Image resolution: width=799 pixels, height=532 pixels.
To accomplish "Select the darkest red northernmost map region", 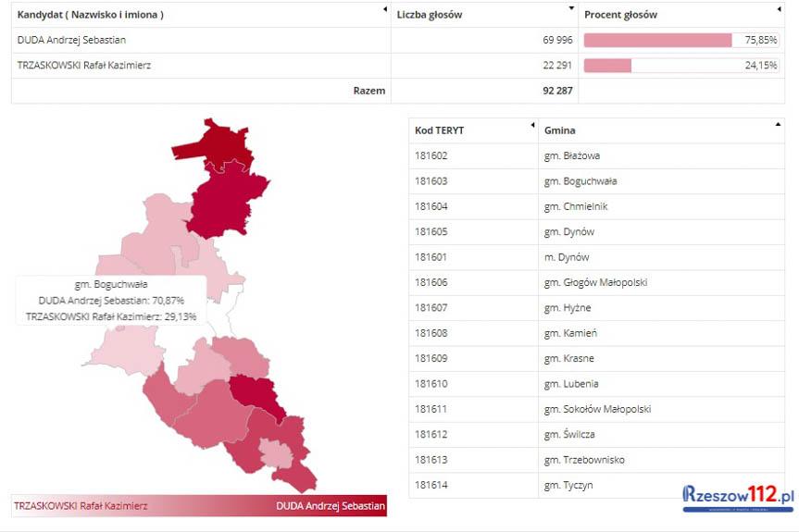I will 218,145.
